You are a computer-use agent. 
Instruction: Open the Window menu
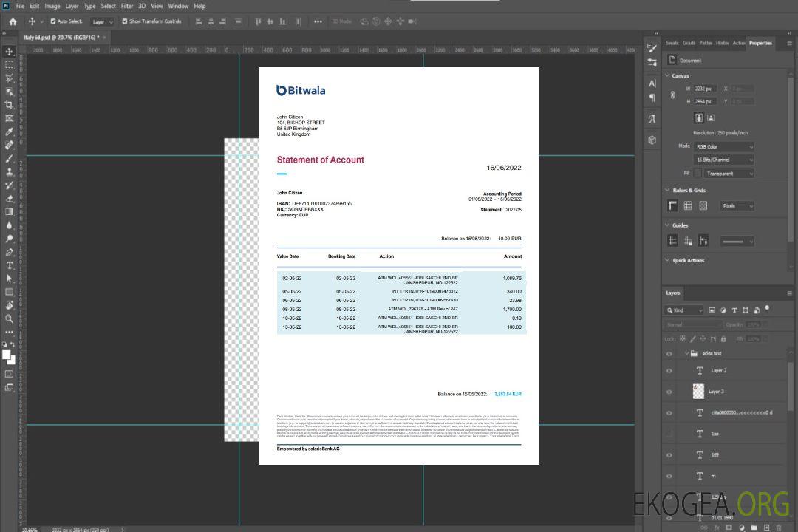click(178, 6)
